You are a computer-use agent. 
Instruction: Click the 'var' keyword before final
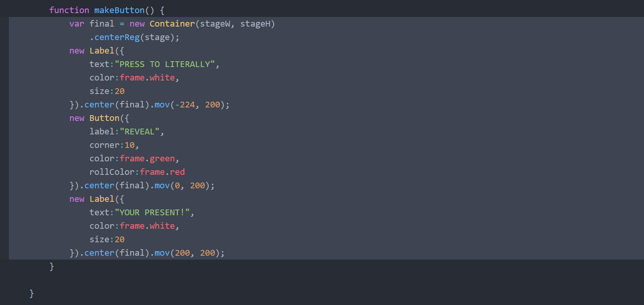[77, 24]
